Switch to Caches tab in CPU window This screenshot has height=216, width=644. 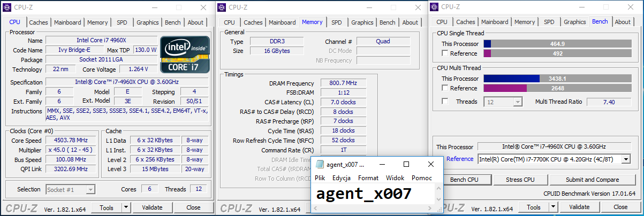tap(39, 22)
